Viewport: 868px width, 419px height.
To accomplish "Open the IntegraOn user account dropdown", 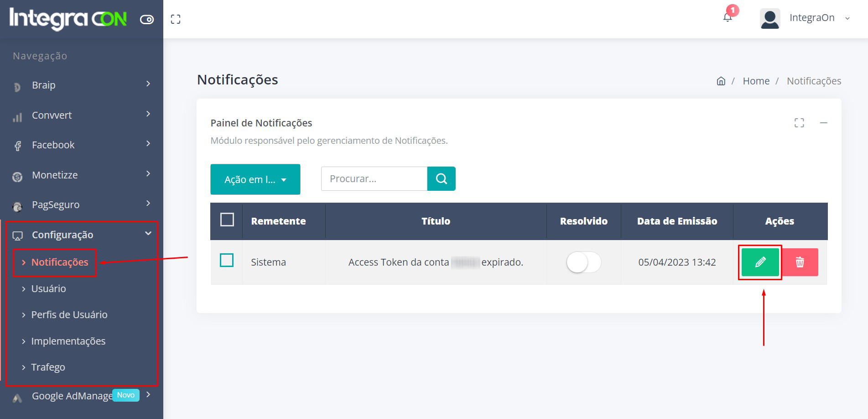I will (x=806, y=18).
